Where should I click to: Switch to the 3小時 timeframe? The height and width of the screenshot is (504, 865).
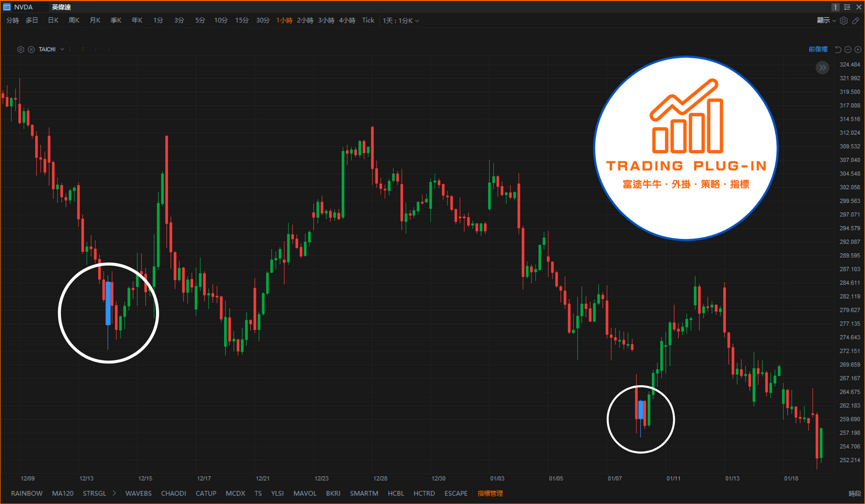pyautogui.click(x=326, y=20)
